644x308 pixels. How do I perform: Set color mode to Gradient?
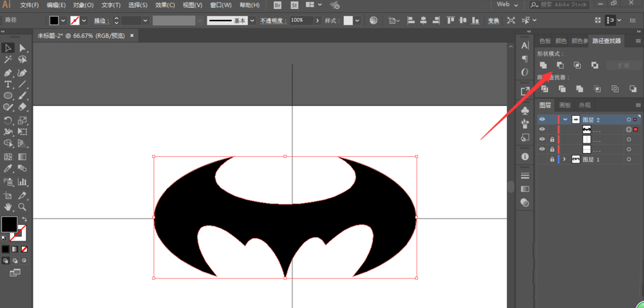pos(15,249)
